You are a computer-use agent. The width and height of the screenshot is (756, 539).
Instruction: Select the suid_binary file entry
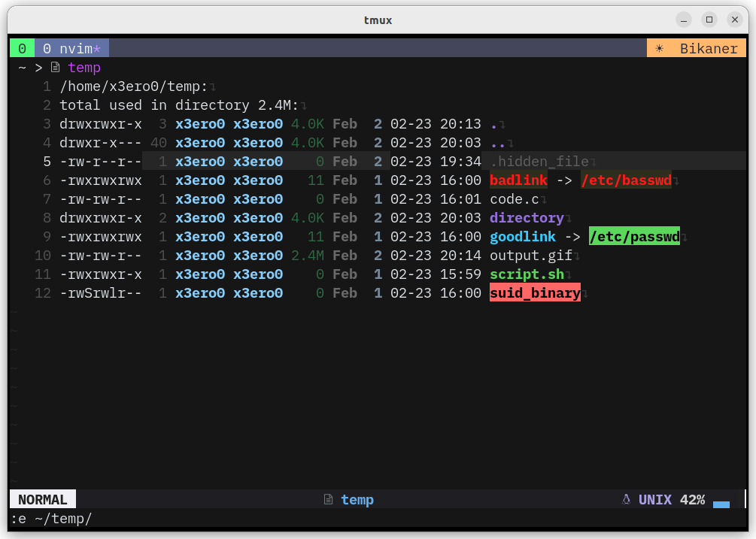click(x=535, y=293)
